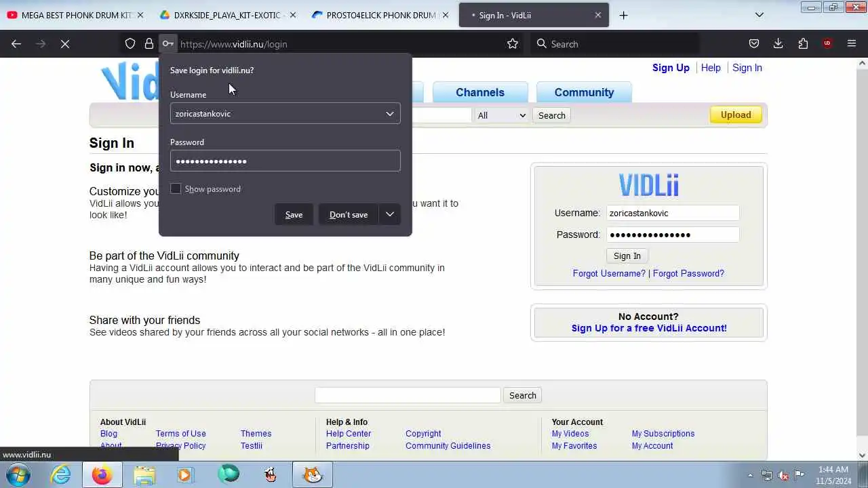Click the Password field in save prompt

tap(285, 161)
